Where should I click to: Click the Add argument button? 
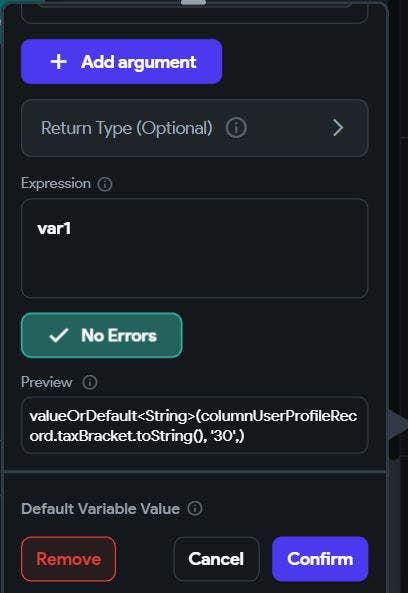[x=121, y=62]
